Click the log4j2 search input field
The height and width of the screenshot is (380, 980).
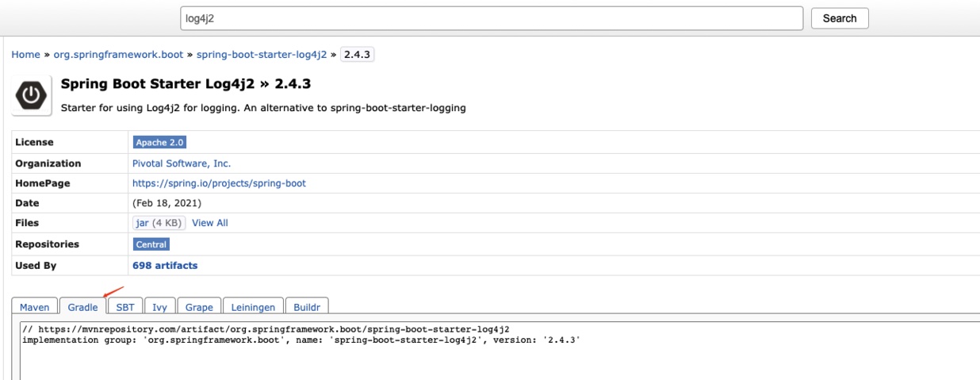493,18
